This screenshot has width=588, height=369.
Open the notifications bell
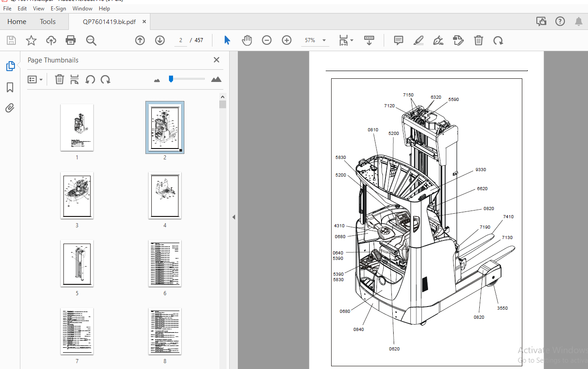tap(579, 21)
